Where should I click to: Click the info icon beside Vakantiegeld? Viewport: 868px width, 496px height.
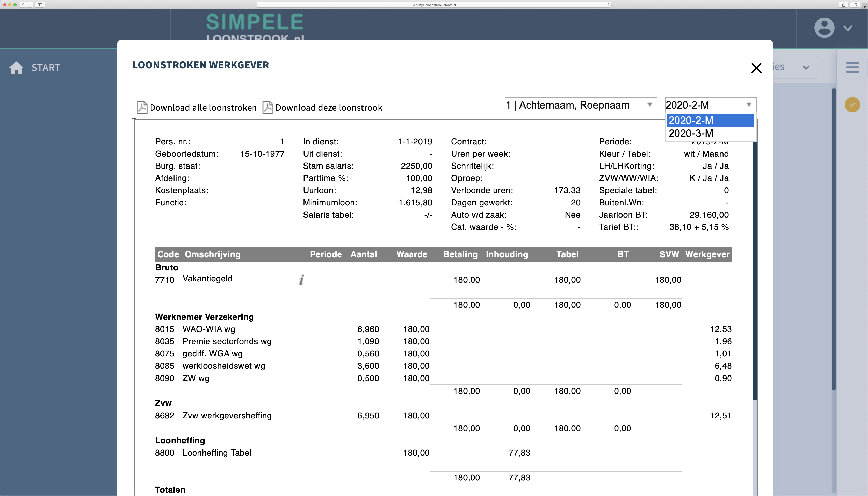[301, 280]
